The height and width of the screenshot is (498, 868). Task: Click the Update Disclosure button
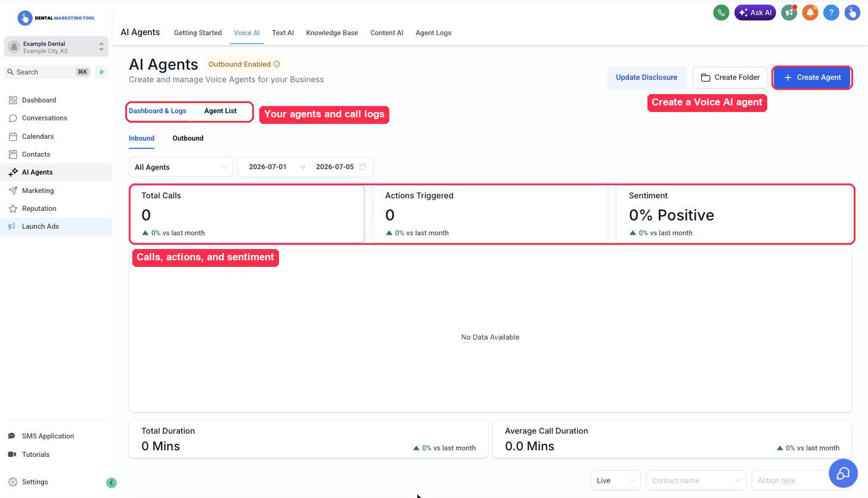646,77
